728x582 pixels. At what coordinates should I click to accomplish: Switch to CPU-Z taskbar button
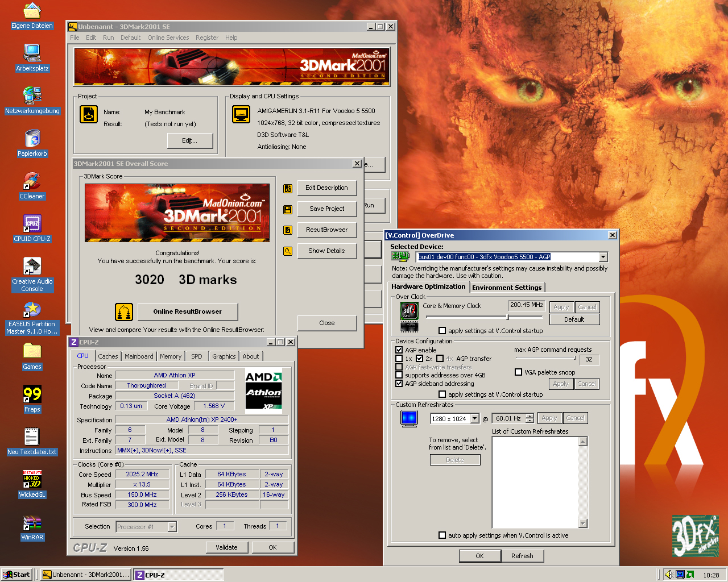pos(179,575)
